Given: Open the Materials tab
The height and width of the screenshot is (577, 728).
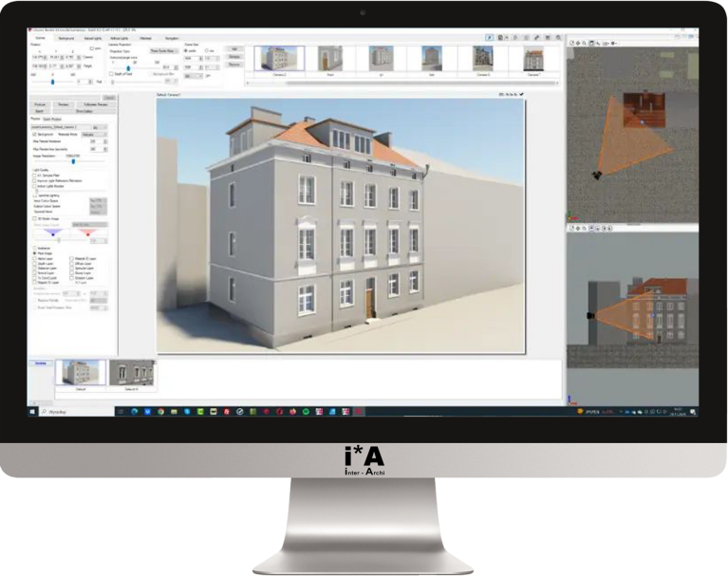Looking at the screenshot, I should click(145, 37).
